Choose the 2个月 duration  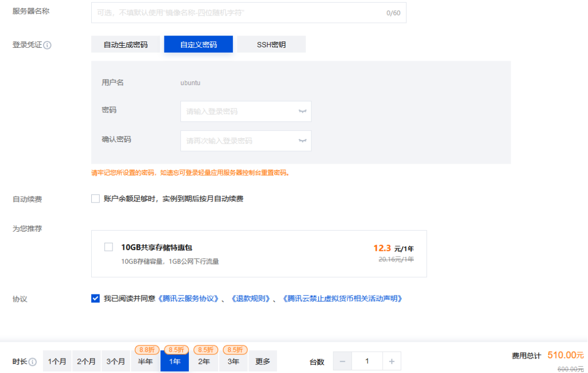pyautogui.click(x=87, y=361)
